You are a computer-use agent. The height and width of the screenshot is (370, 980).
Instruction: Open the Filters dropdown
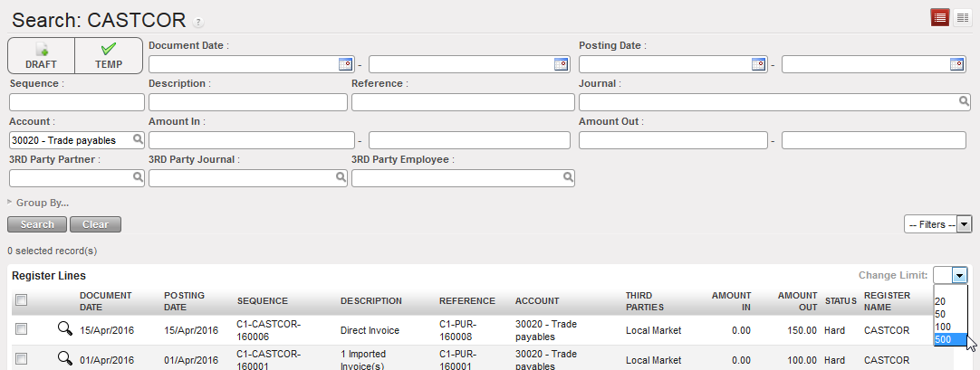938,224
